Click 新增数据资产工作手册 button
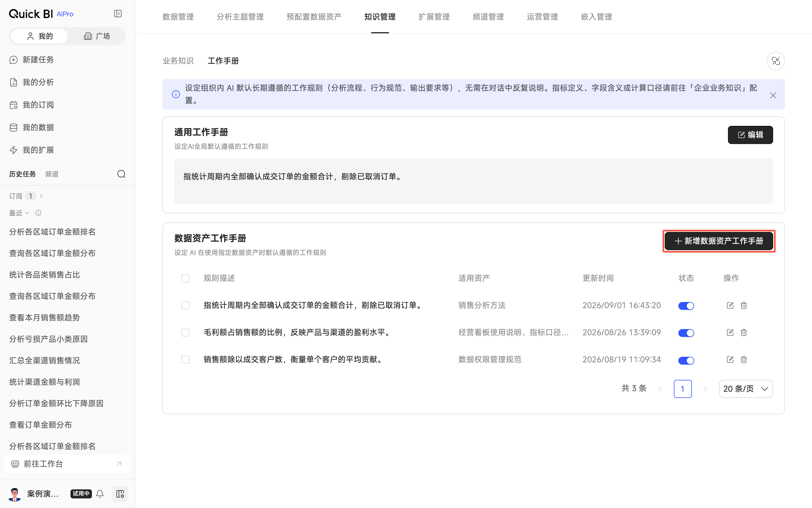The width and height of the screenshot is (812, 508). pyautogui.click(x=719, y=241)
